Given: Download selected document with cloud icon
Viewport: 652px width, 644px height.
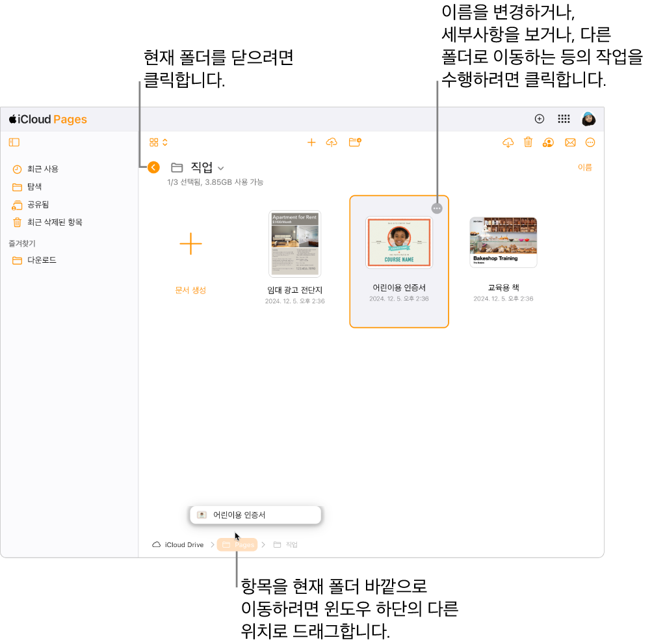Looking at the screenshot, I should click(x=508, y=142).
